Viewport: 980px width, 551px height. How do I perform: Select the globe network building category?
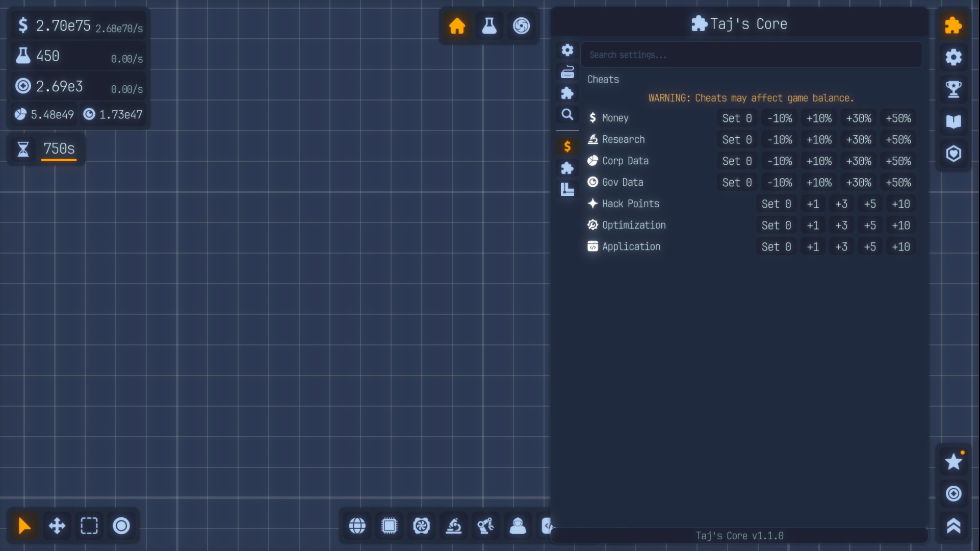357,525
